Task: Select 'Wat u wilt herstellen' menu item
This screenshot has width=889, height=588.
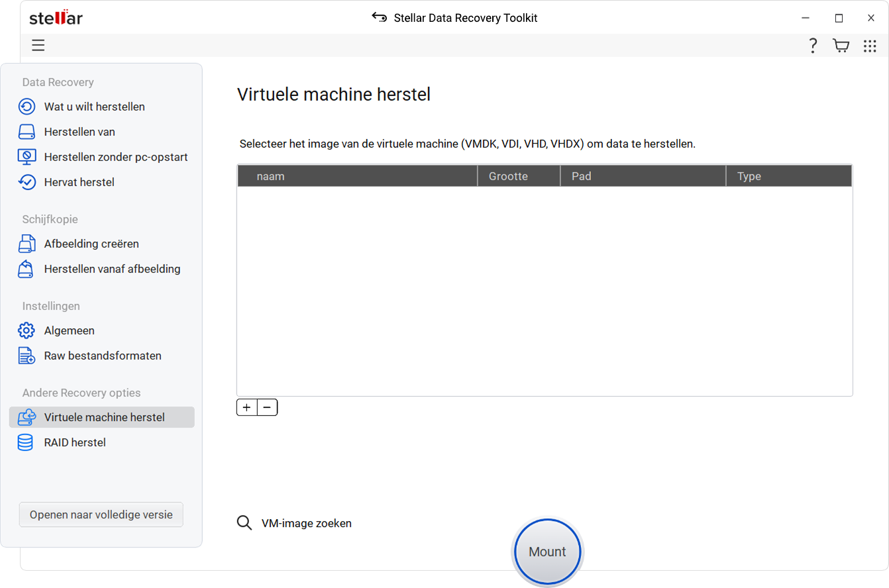Action: coord(95,107)
